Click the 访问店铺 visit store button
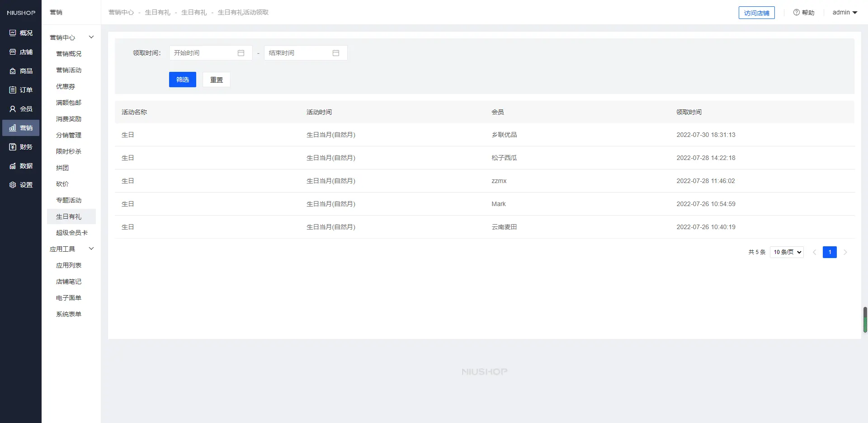The image size is (868, 423). [756, 13]
